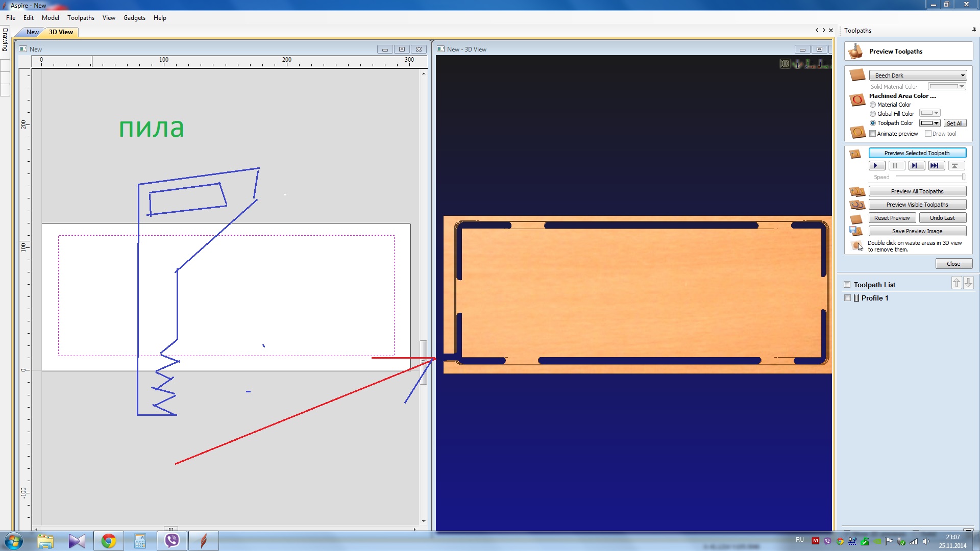Enable Animate preview checkbox
This screenshot has width=980, height=551.
click(873, 134)
